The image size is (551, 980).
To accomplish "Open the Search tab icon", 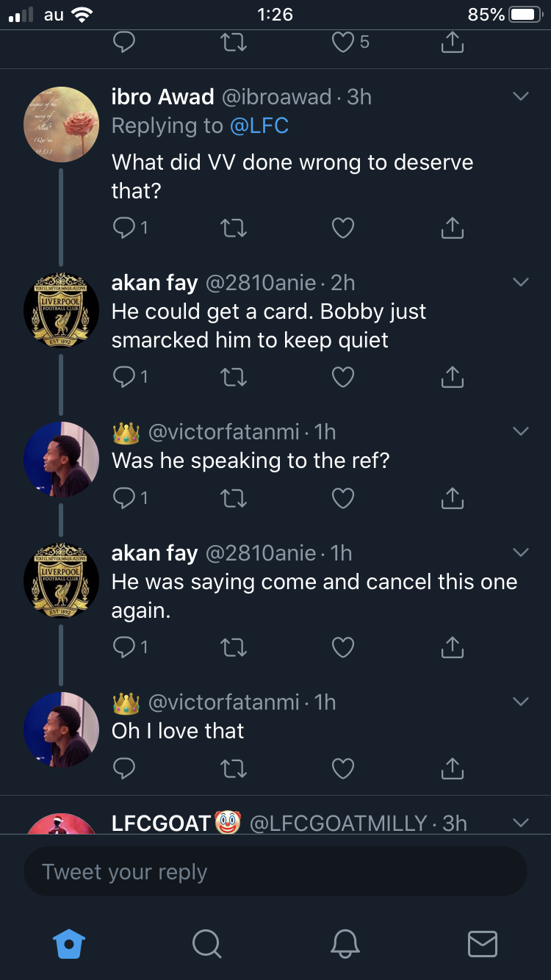I will tap(206, 943).
